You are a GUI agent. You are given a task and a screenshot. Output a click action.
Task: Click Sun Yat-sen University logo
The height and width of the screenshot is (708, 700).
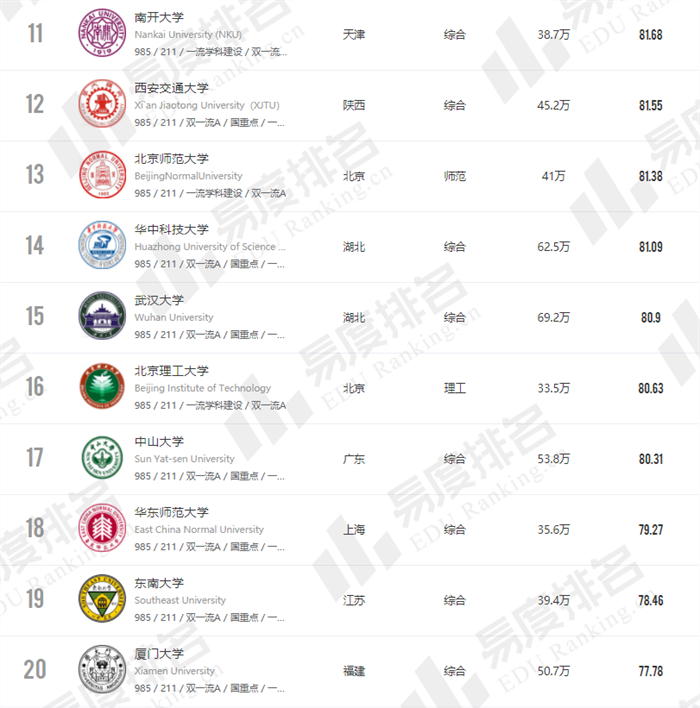102,459
